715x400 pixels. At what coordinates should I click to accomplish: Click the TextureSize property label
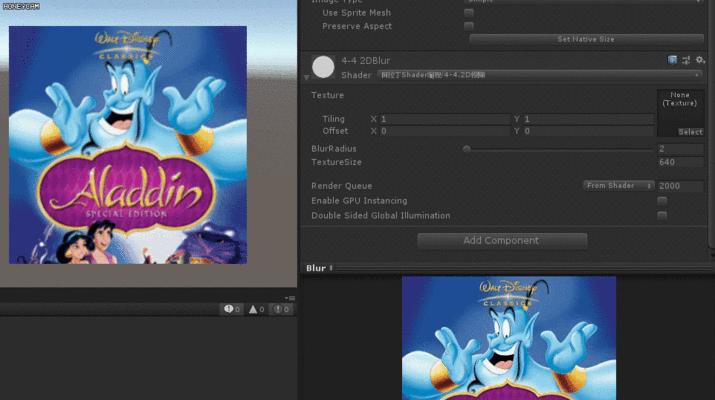pyautogui.click(x=337, y=162)
